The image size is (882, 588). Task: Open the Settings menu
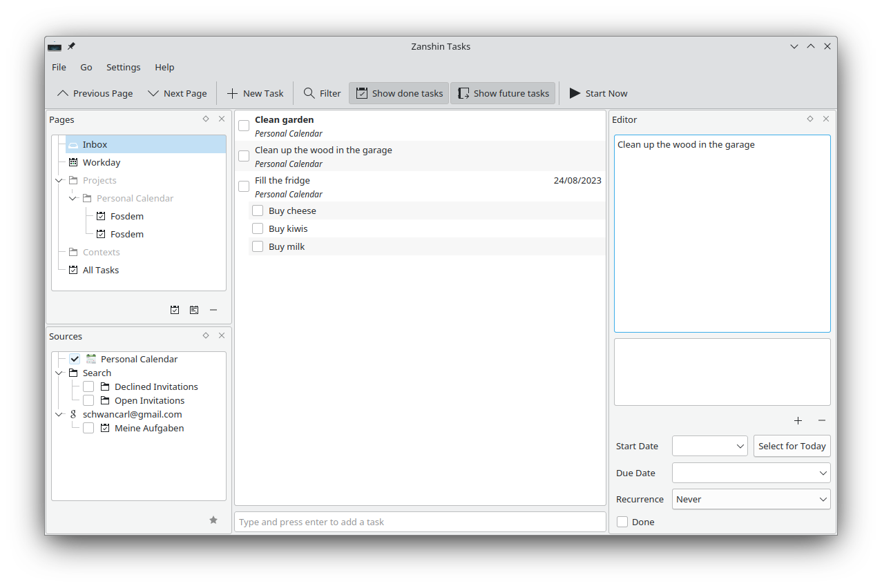coord(123,67)
